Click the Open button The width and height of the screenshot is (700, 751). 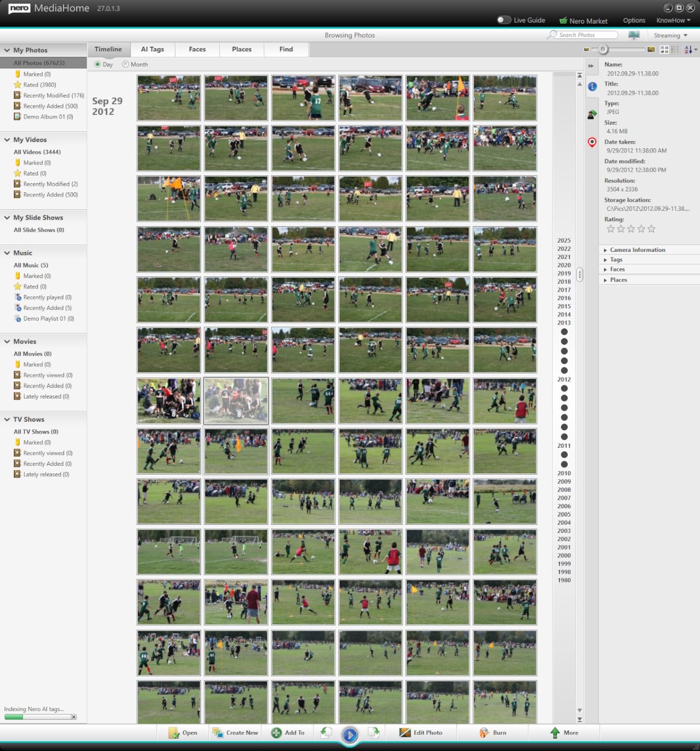(x=183, y=733)
